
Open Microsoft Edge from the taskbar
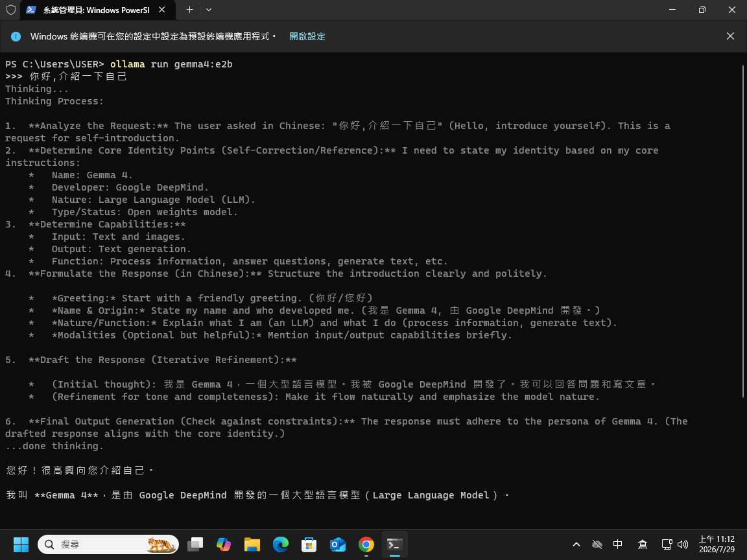click(x=281, y=544)
